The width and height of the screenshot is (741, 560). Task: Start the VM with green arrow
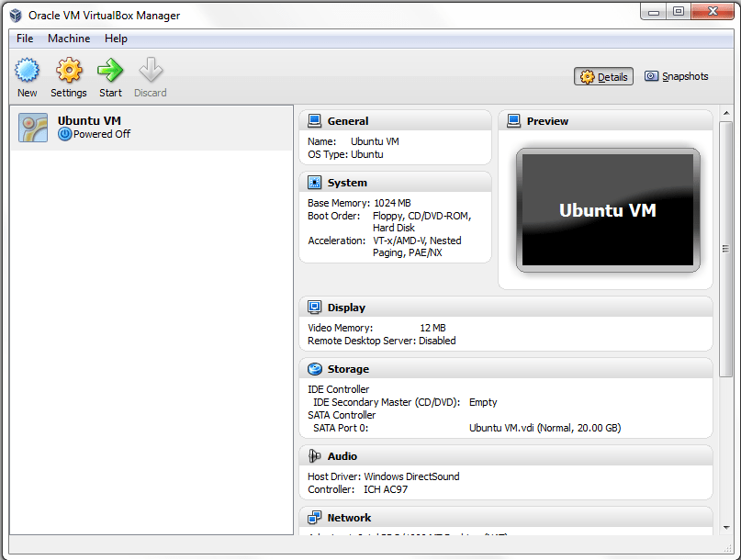pos(110,70)
